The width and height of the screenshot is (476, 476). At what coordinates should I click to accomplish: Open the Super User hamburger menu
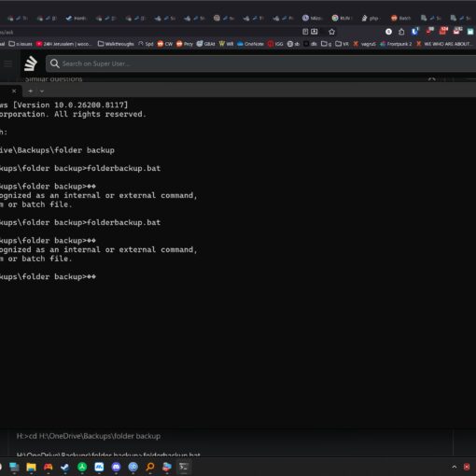[x=7, y=63]
